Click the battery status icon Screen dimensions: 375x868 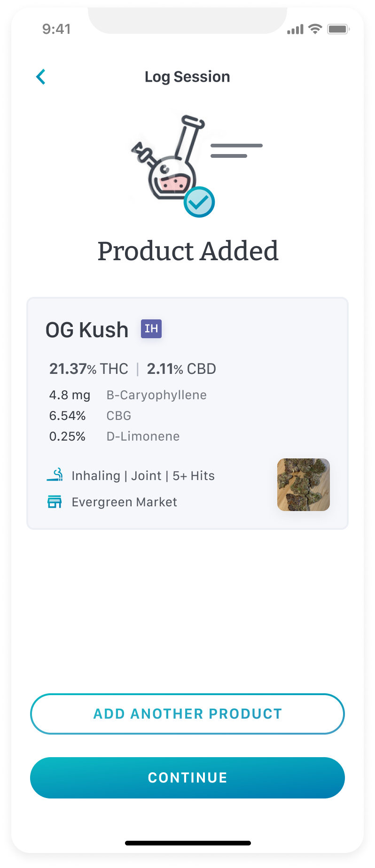coord(338,29)
